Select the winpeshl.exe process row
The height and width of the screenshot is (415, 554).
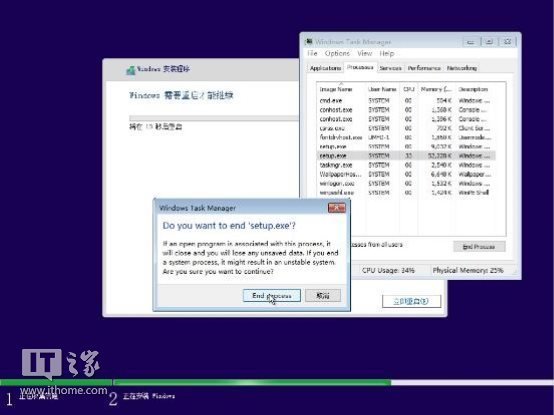coord(406,192)
